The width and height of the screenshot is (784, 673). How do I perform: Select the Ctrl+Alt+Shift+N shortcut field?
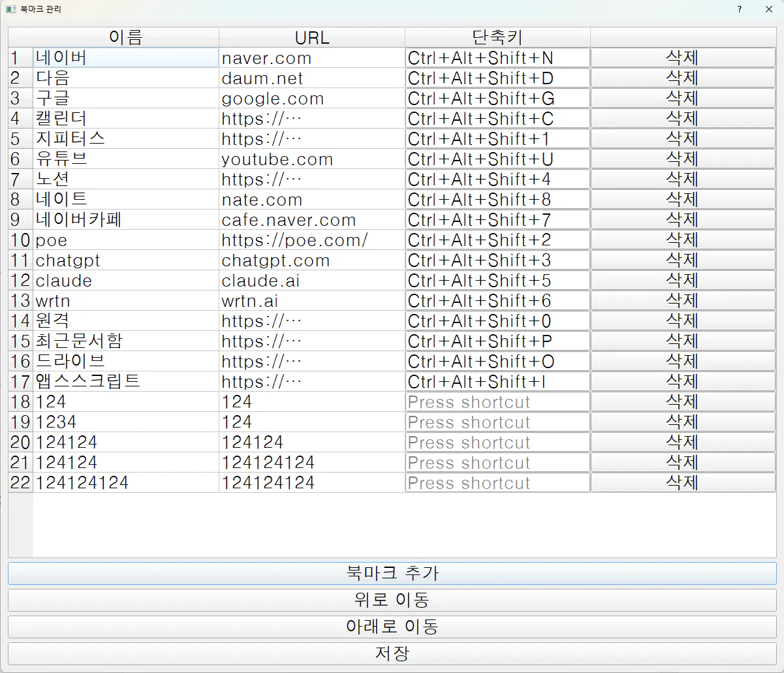tap(497, 57)
